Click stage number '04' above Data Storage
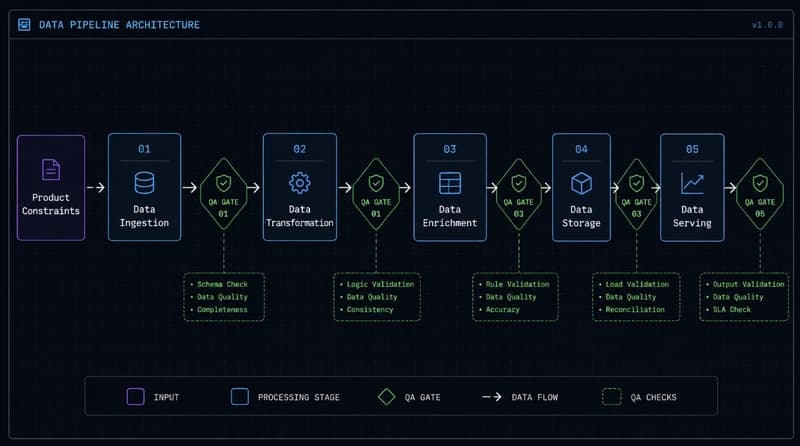This screenshot has width=800, height=446. 581,149
